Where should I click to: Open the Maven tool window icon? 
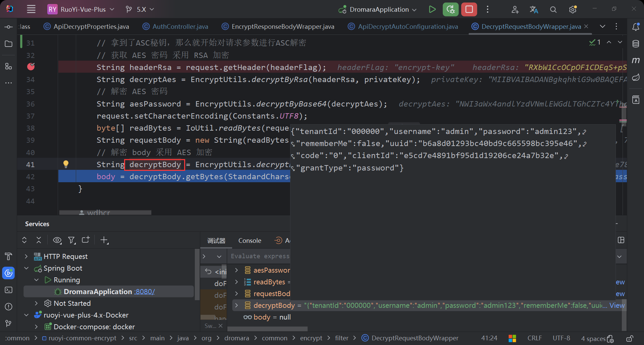(636, 61)
